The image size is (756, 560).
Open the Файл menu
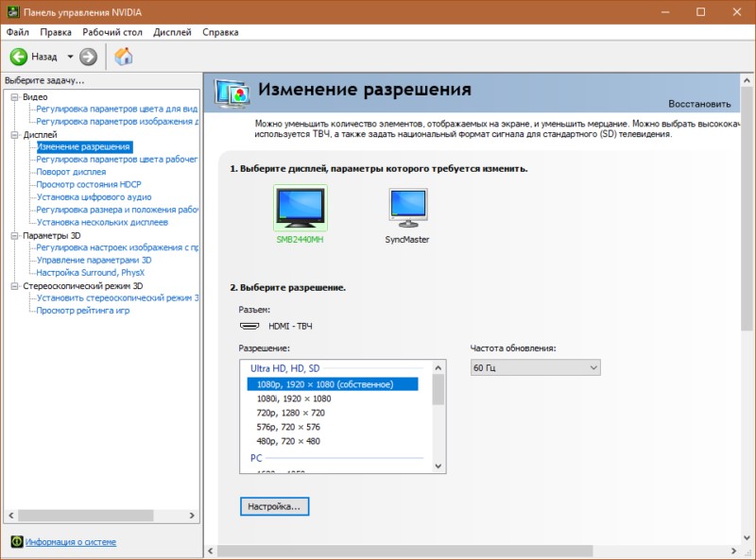(x=18, y=32)
